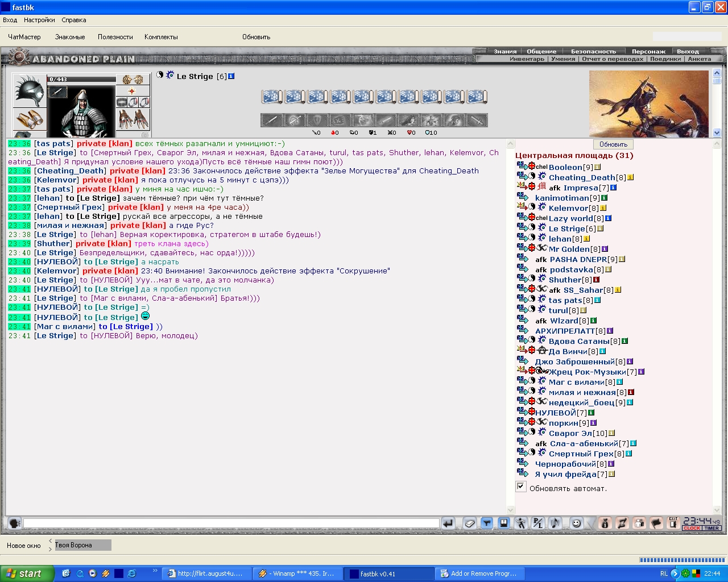Use the first snowflake scroll
Image resolution: width=728 pixels, height=582 pixels.
coord(272,97)
